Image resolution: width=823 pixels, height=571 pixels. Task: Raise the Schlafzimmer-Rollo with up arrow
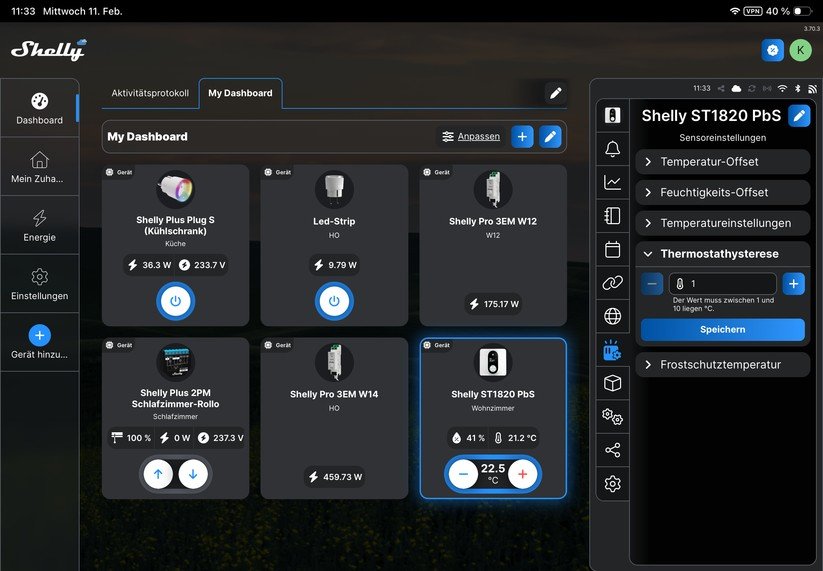pyautogui.click(x=158, y=474)
